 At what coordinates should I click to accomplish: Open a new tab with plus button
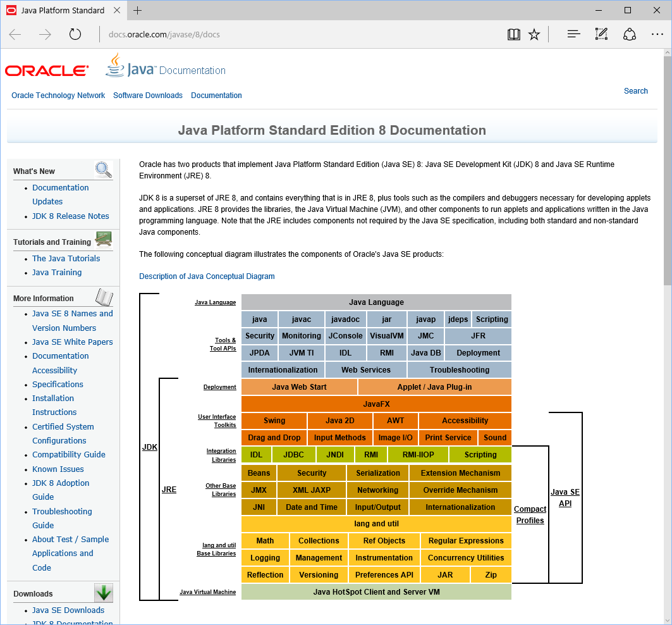pos(137,10)
